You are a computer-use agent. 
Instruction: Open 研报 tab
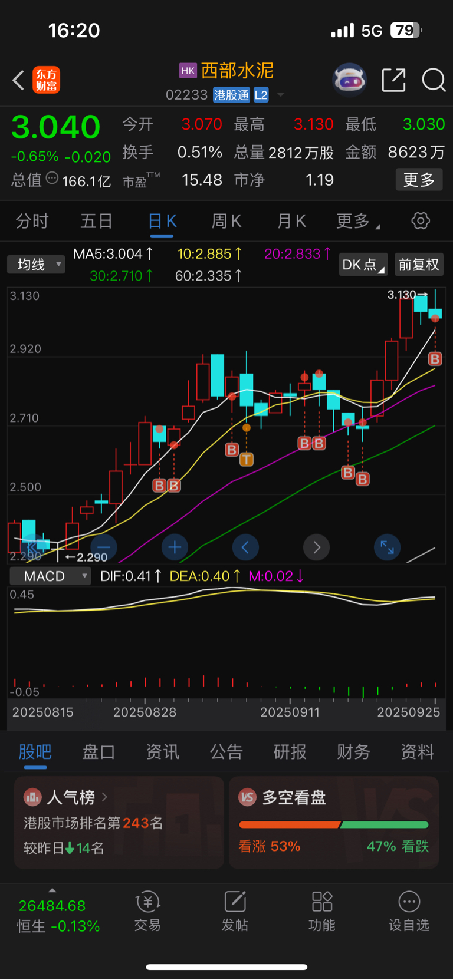[x=290, y=752]
